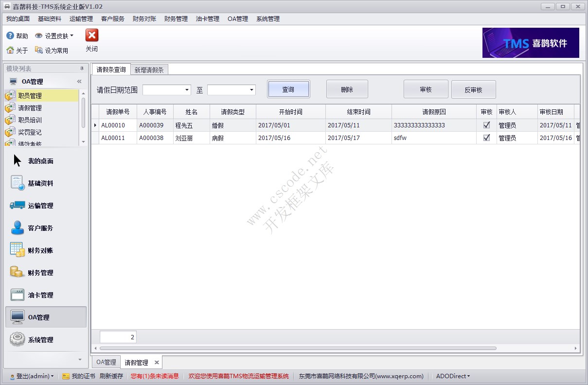Sort by 请假单号 column header
Viewport: 588px width, 385px height.
[x=118, y=112]
